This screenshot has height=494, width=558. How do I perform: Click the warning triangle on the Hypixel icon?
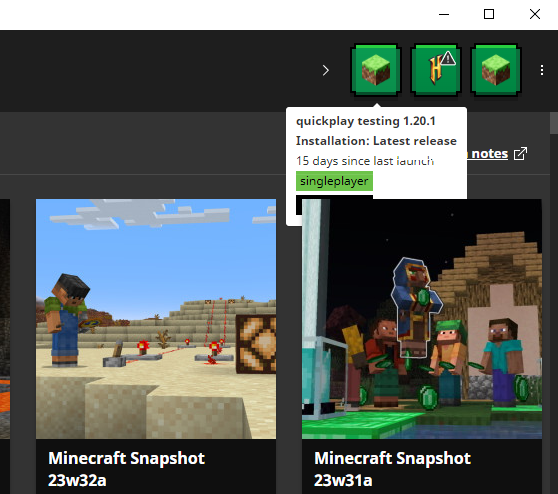(448, 58)
